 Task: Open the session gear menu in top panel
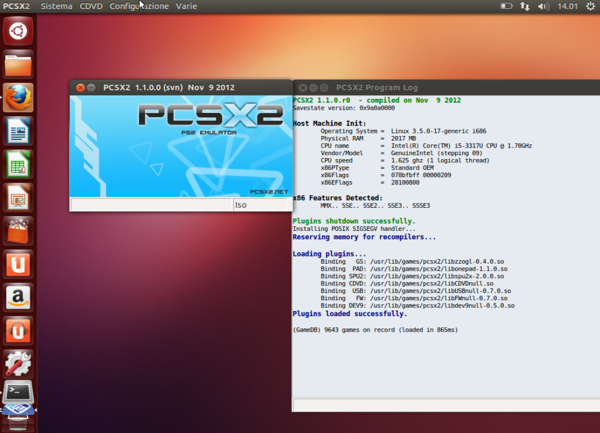tap(590, 6)
